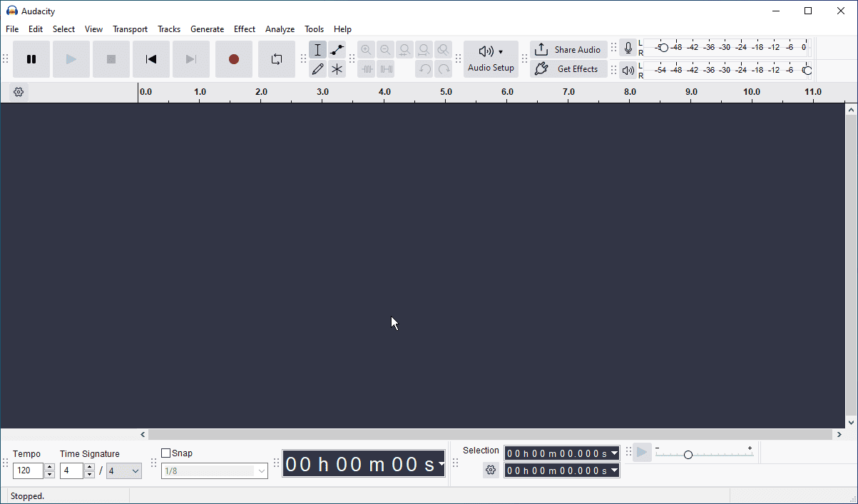The image size is (858, 504).
Task: Click the recording meter microphone icon
Action: pyautogui.click(x=628, y=48)
